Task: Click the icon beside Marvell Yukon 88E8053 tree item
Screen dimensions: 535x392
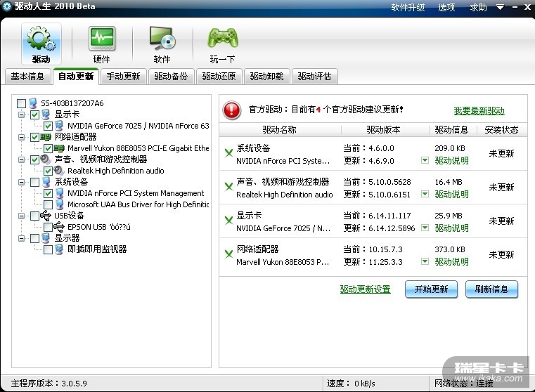Action: click(59, 148)
